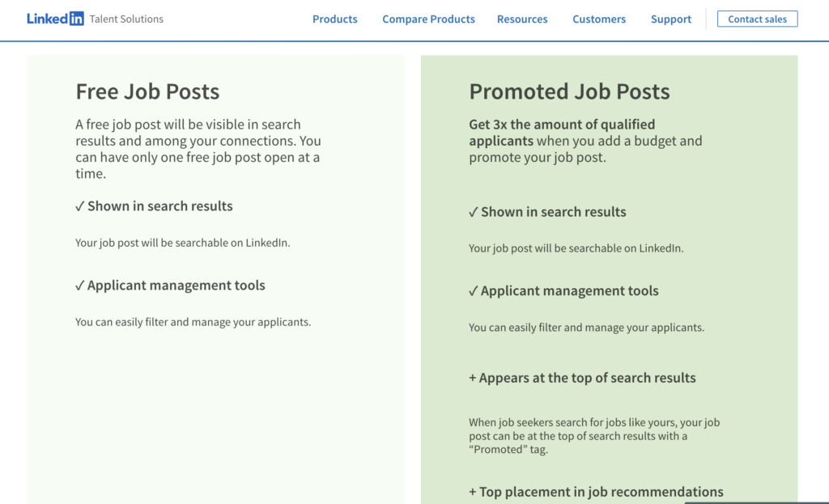Image resolution: width=829 pixels, height=504 pixels.
Task: Click the Free card's searchable on LinkedIn text
Action: click(x=182, y=243)
